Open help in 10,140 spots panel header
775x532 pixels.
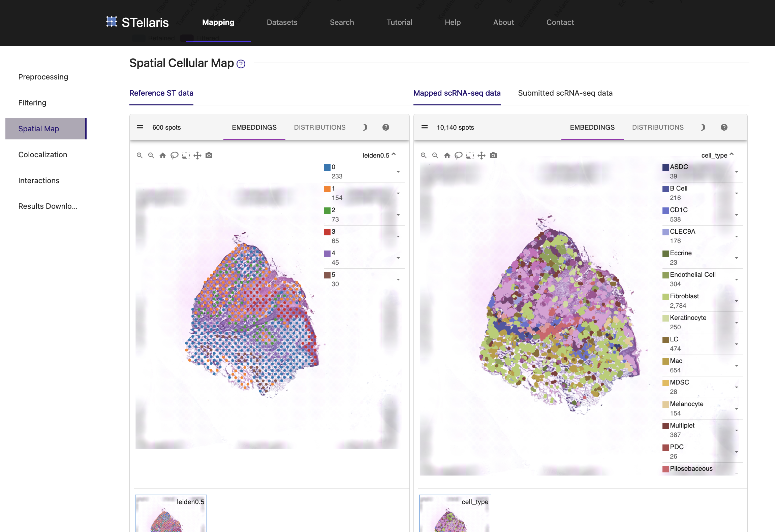coord(724,127)
